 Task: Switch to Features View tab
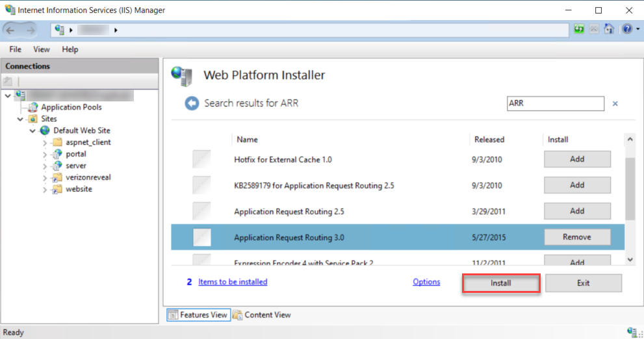(x=198, y=315)
